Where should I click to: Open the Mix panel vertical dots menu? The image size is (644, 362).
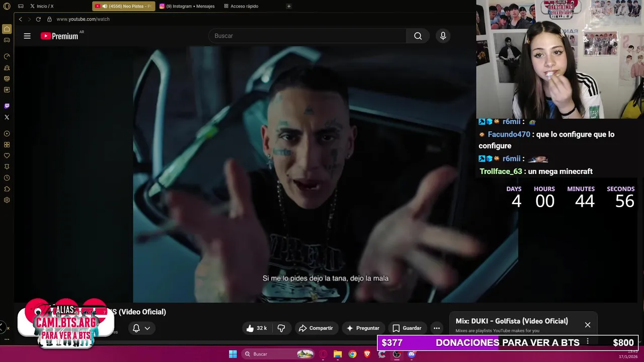tap(588, 341)
